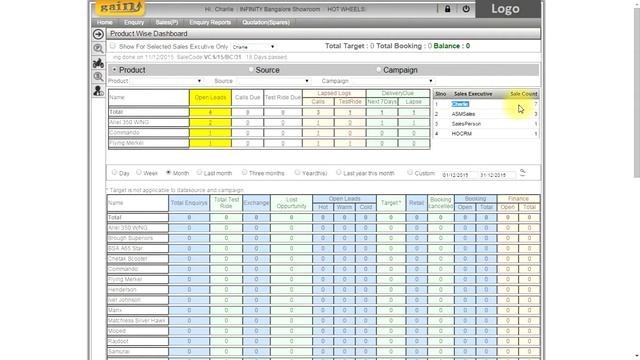The height and width of the screenshot is (360, 640).
Task: Click Brough Superiors row name
Action: tap(130, 238)
